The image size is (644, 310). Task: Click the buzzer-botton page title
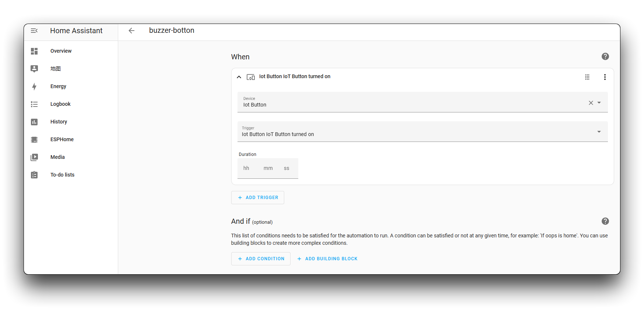pos(172,31)
